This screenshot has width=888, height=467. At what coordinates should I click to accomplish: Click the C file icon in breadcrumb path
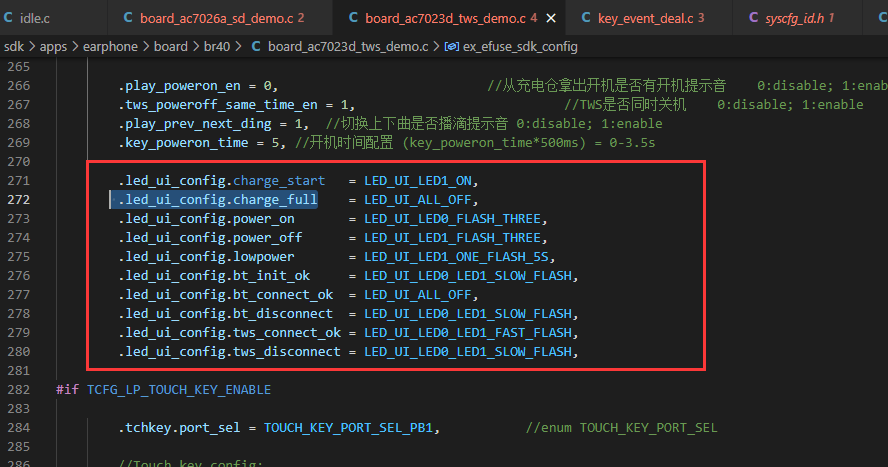click(x=256, y=46)
